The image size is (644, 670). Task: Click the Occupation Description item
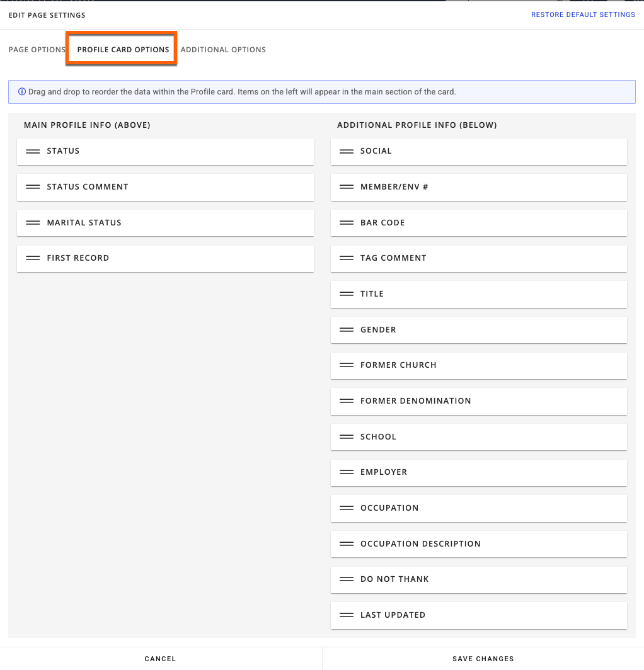[x=479, y=544]
